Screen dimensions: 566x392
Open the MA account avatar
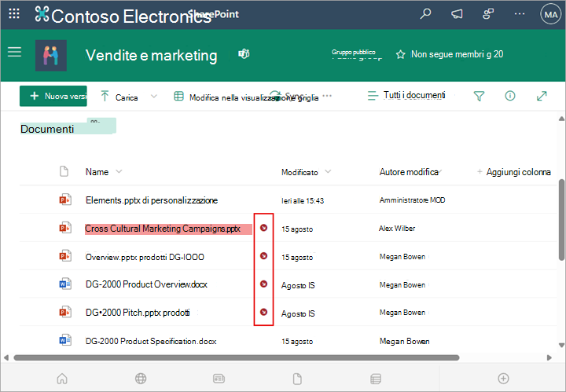click(x=550, y=14)
